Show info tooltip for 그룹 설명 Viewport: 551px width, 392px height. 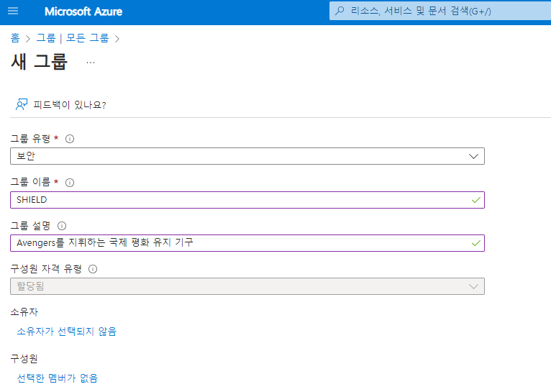click(x=62, y=226)
